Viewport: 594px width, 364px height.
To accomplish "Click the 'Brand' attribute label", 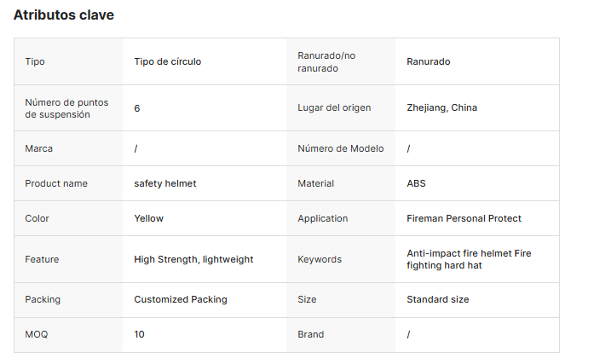I will click(x=310, y=334).
